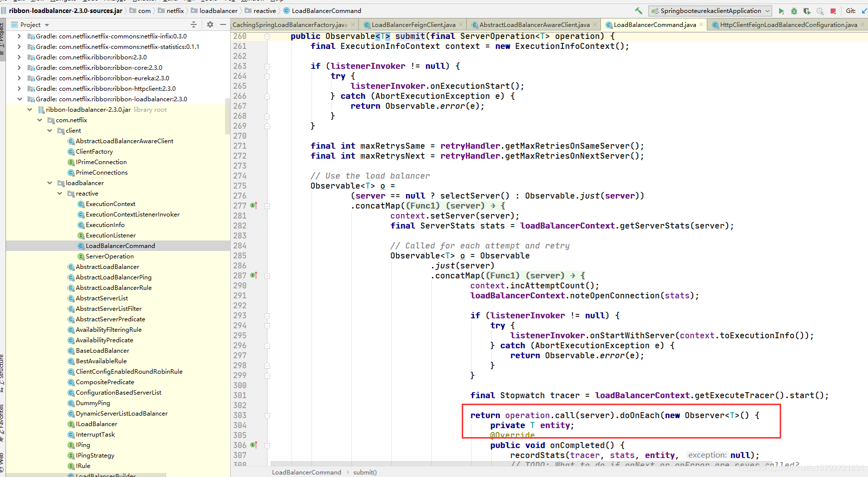Select the ILoadBalancer interface in tree
This screenshot has height=477, width=868.
(96, 424)
